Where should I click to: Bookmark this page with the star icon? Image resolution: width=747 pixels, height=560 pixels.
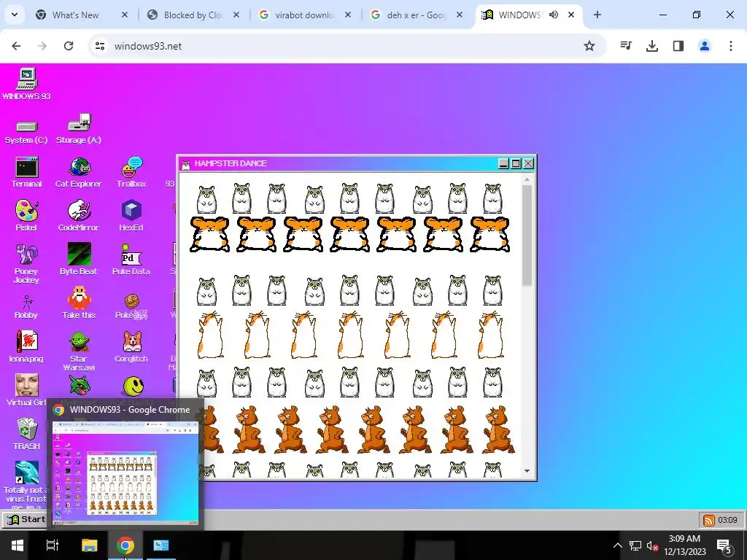click(x=589, y=46)
